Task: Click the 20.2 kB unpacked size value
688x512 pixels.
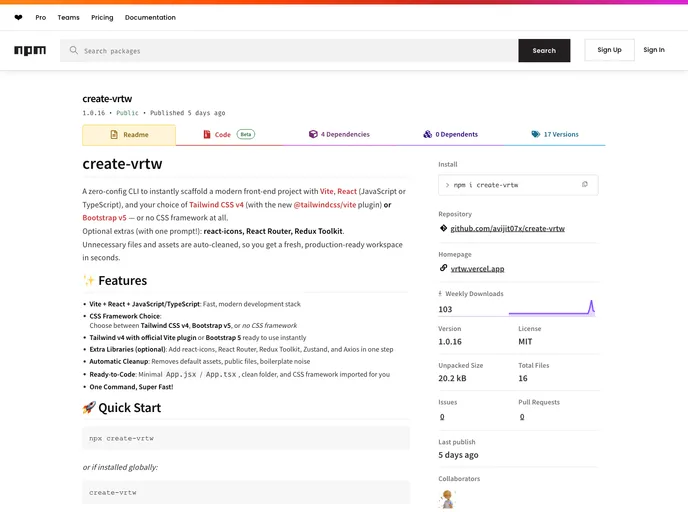Action: (x=452, y=378)
